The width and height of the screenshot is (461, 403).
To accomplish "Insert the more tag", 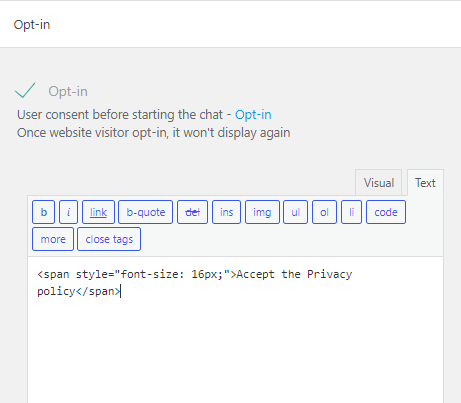I will tap(53, 239).
